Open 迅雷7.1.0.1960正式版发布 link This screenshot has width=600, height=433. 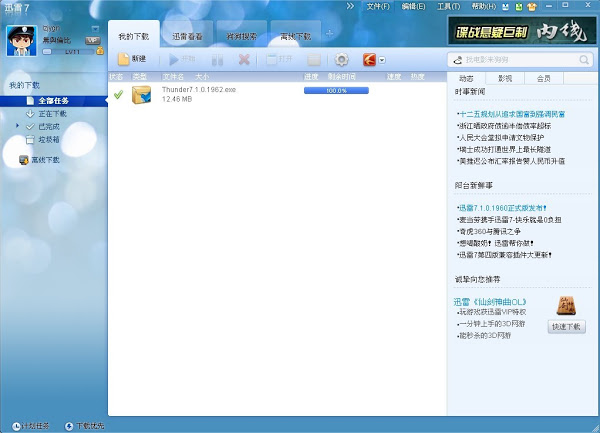click(x=502, y=208)
